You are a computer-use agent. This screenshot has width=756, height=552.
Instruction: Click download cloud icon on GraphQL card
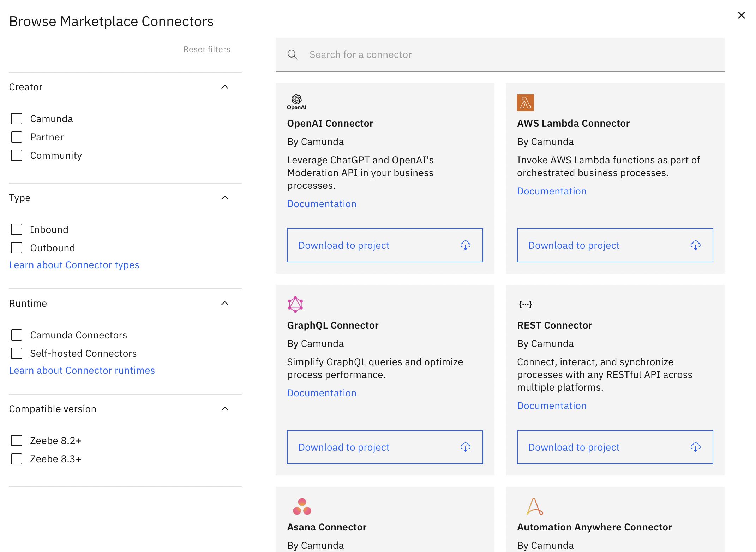(x=465, y=447)
